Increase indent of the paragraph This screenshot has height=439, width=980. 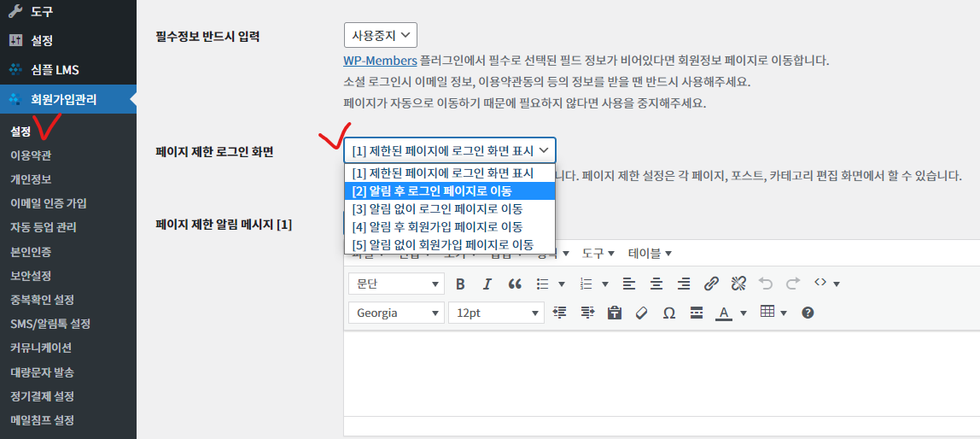click(586, 312)
